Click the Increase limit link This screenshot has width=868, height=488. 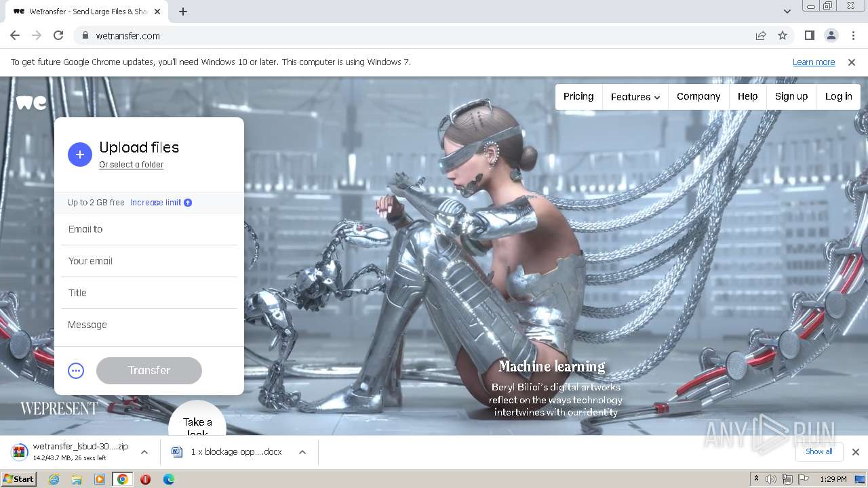[156, 203]
